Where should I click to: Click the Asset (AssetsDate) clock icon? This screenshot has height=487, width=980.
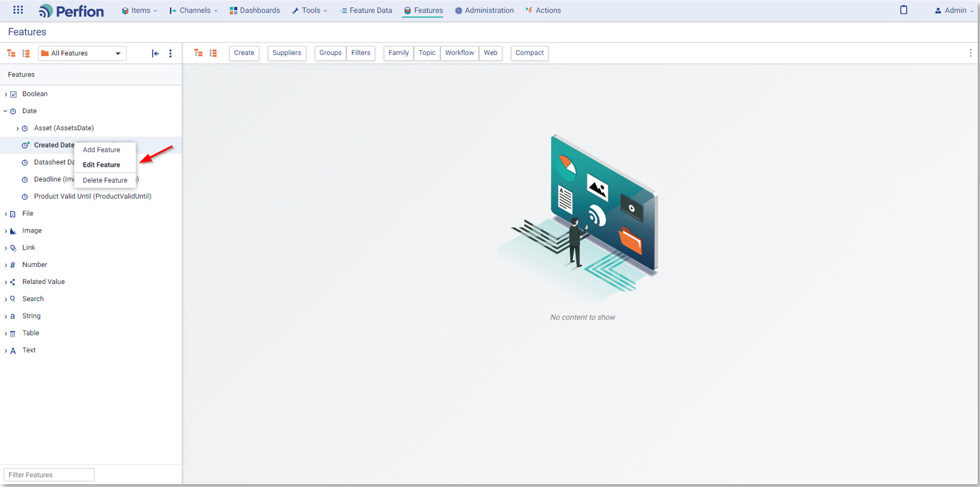click(x=25, y=128)
